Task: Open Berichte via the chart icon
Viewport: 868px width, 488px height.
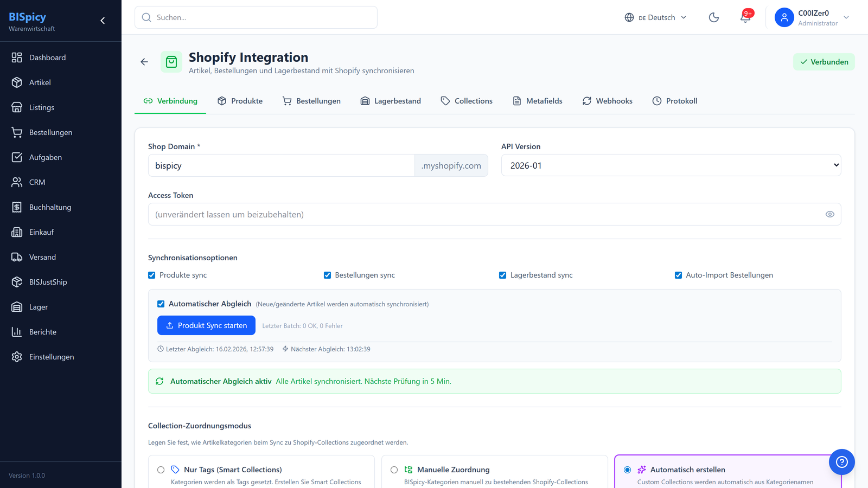Action: coord(16,331)
